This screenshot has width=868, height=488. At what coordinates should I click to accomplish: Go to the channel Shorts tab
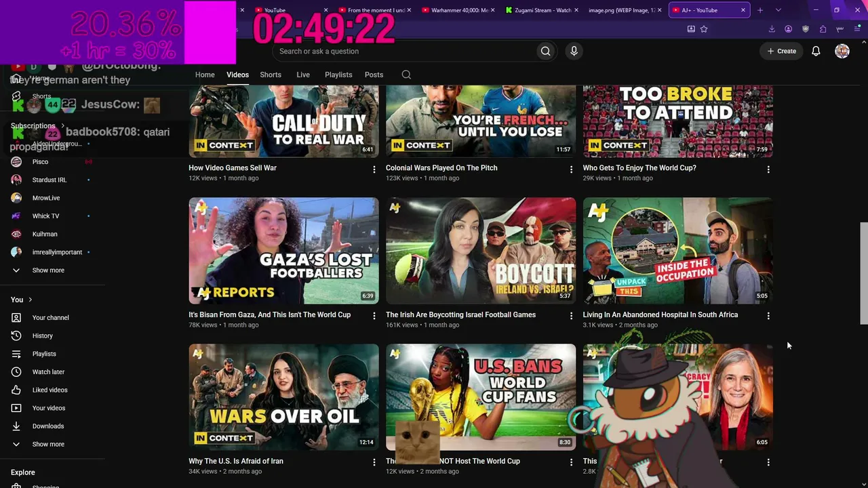[271, 75]
